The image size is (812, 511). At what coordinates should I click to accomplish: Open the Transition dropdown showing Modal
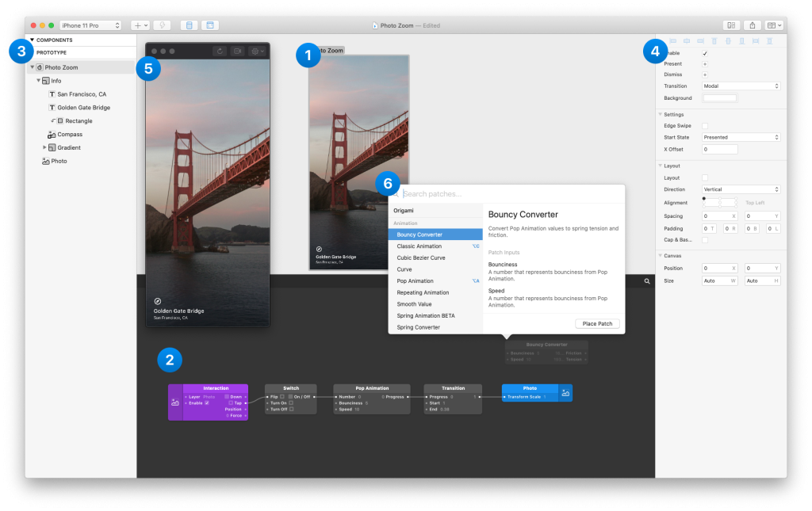click(741, 86)
